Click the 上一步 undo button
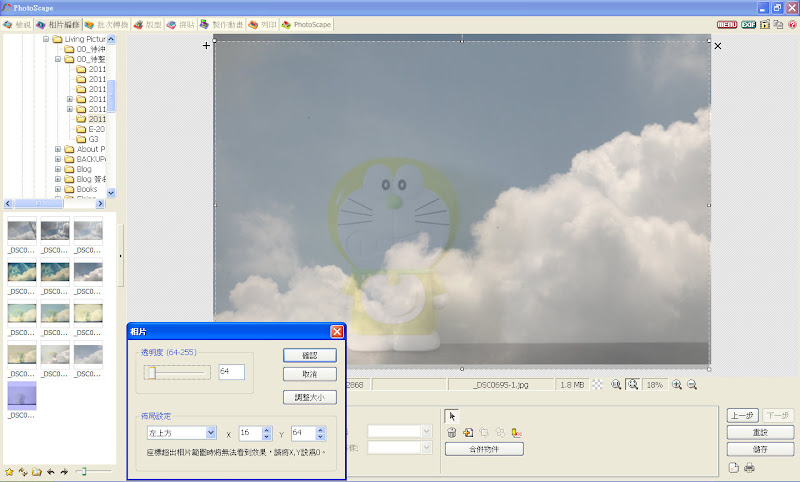 [x=742, y=415]
